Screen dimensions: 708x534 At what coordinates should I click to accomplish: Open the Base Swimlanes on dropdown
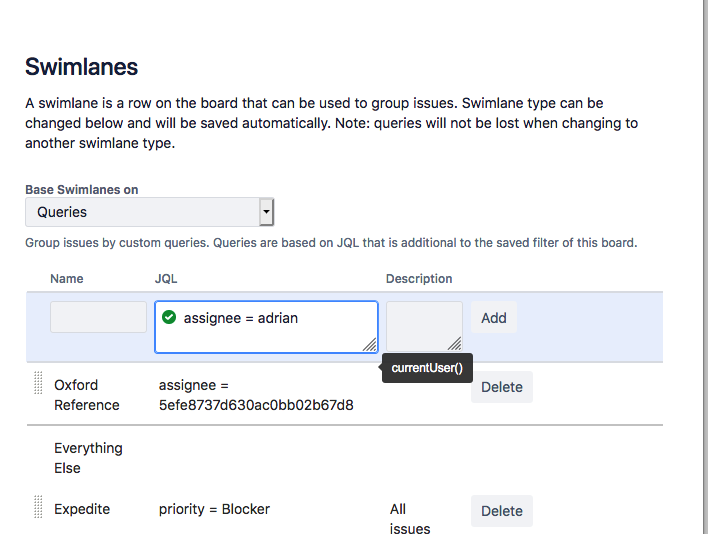149,212
